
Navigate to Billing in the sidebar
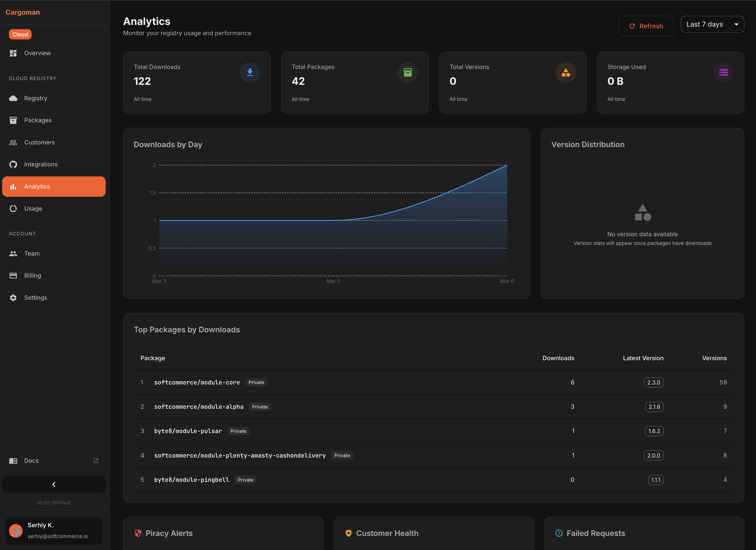click(32, 275)
